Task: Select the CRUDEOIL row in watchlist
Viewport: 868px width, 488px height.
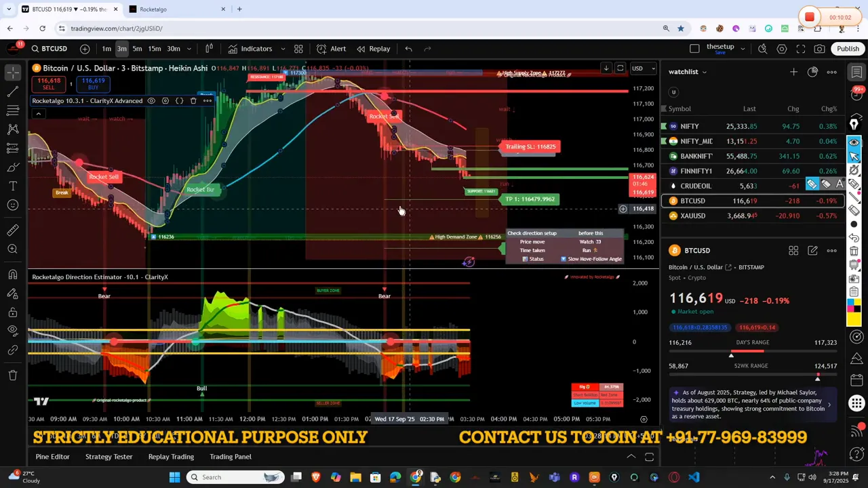Action: (x=696, y=186)
